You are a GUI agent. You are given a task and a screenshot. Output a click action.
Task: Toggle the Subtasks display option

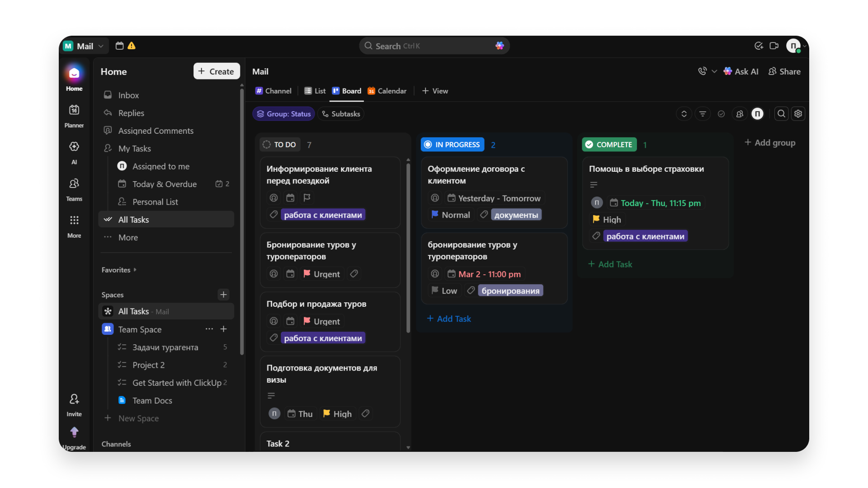pyautogui.click(x=341, y=114)
